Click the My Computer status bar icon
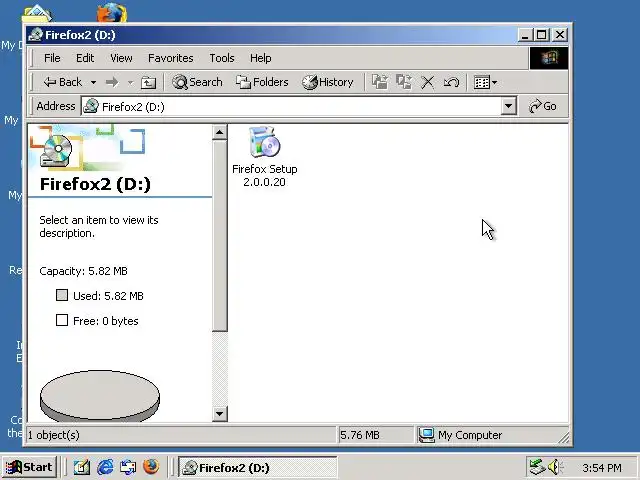Image resolution: width=640 pixels, height=480 pixels. click(426, 435)
